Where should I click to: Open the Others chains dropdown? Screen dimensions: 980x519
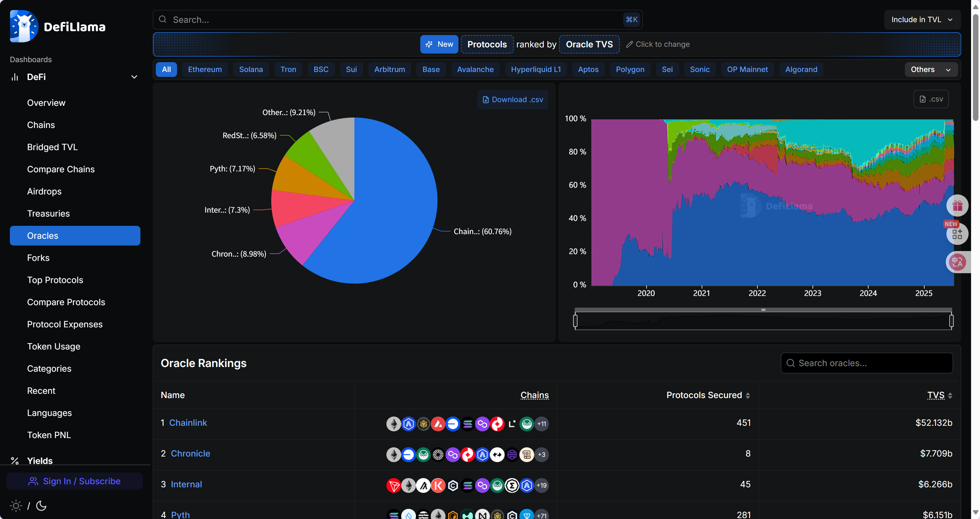930,70
